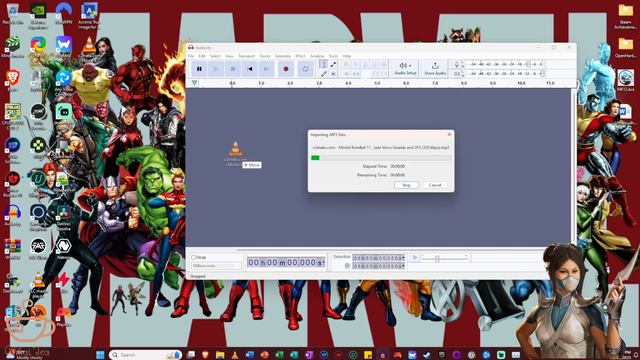Viewport: 640px width, 360px height.
Task: Open the Analyze menu
Action: pyautogui.click(x=317, y=56)
